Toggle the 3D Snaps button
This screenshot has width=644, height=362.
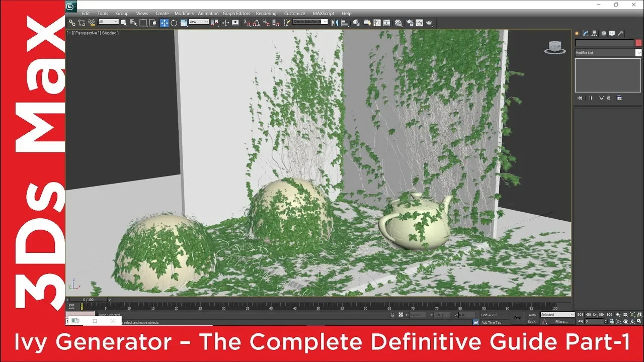pos(247,23)
